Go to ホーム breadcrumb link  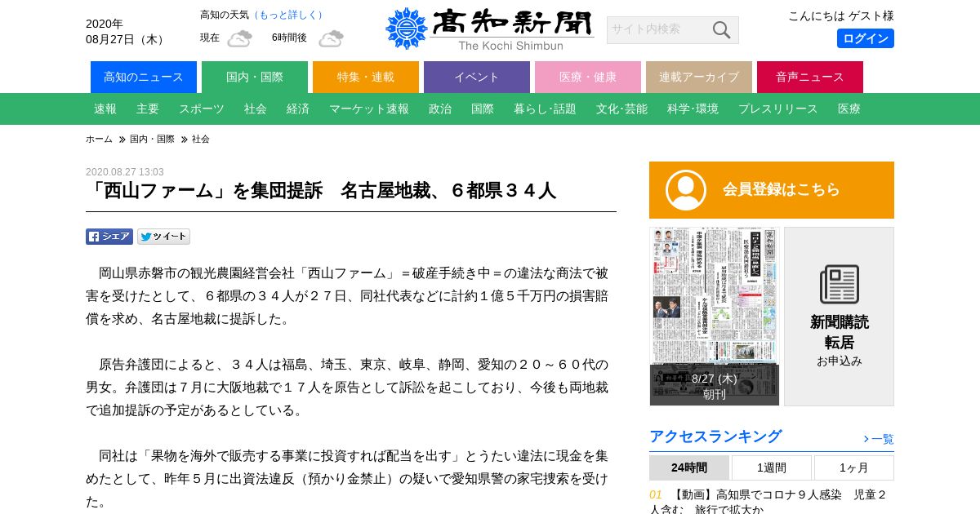tap(99, 140)
